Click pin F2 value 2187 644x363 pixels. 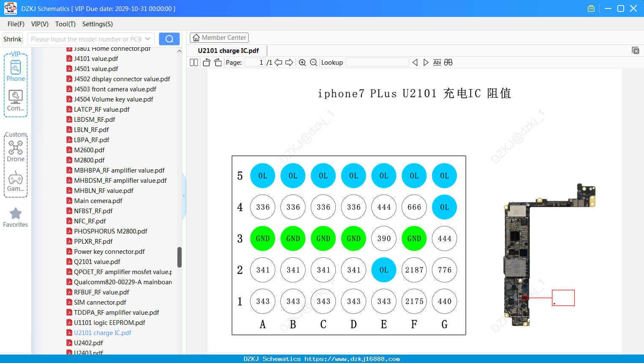tap(414, 270)
